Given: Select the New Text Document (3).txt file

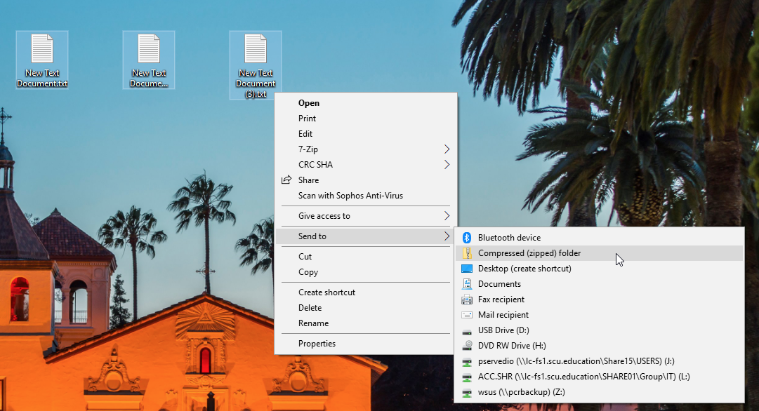Looking at the screenshot, I should 255,65.
